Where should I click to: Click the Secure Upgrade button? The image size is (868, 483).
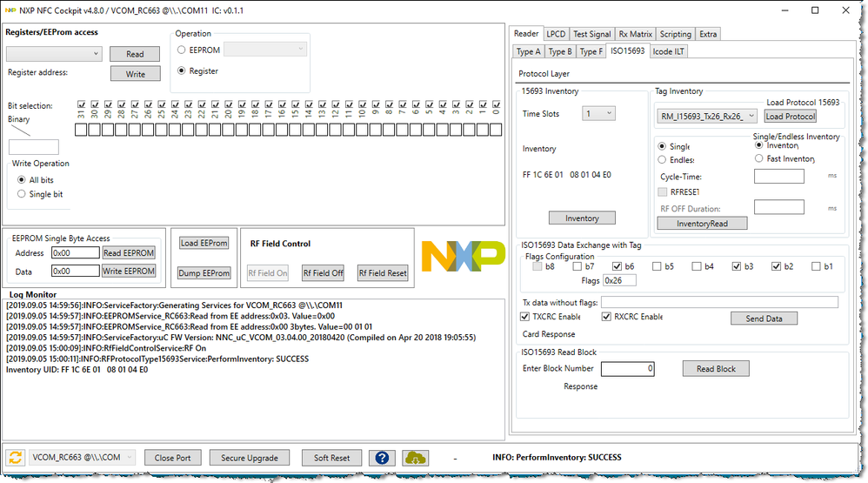(250, 458)
